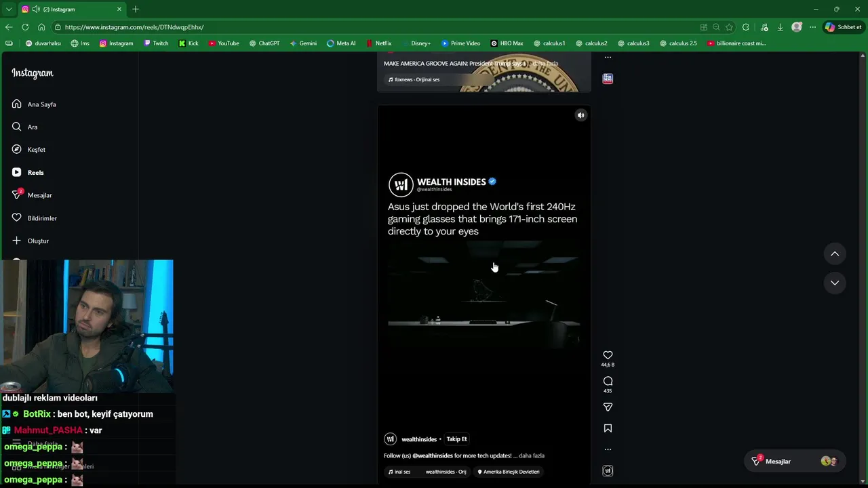Save the reel with bookmark icon

[608, 428]
